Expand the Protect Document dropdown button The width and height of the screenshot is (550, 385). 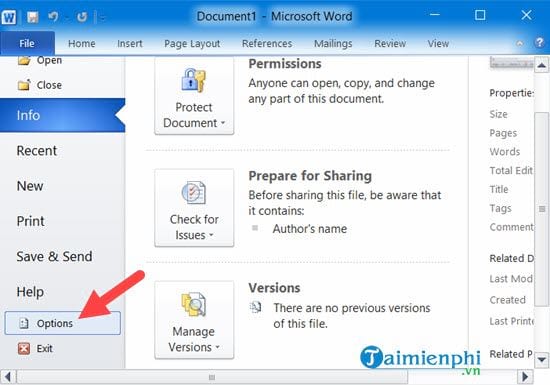coord(194,96)
